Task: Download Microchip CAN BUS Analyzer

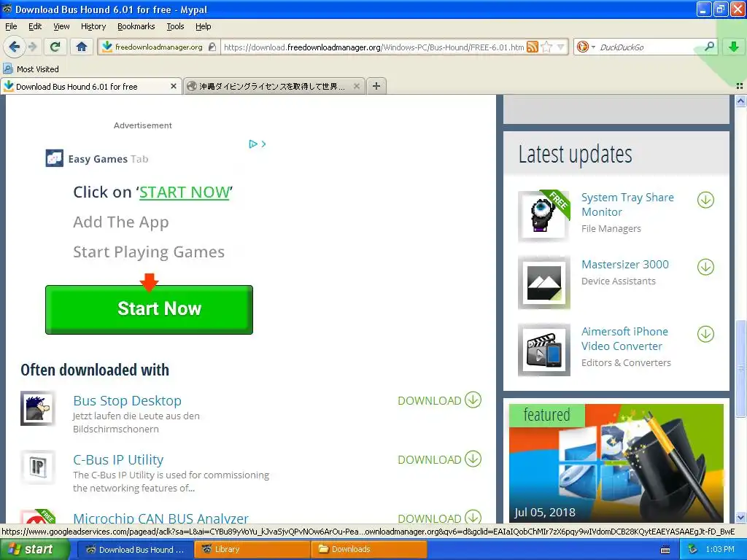Action: (439, 517)
